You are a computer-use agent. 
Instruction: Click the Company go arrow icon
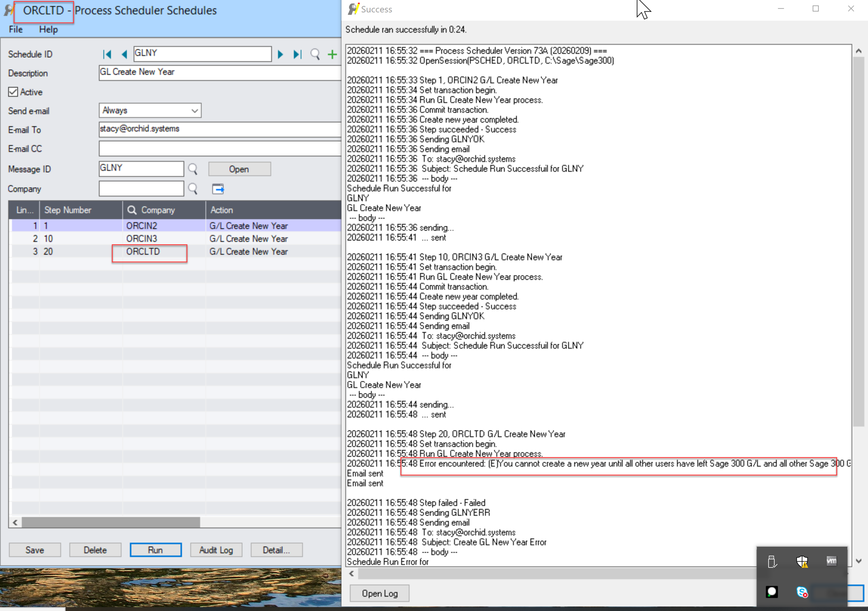point(218,189)
